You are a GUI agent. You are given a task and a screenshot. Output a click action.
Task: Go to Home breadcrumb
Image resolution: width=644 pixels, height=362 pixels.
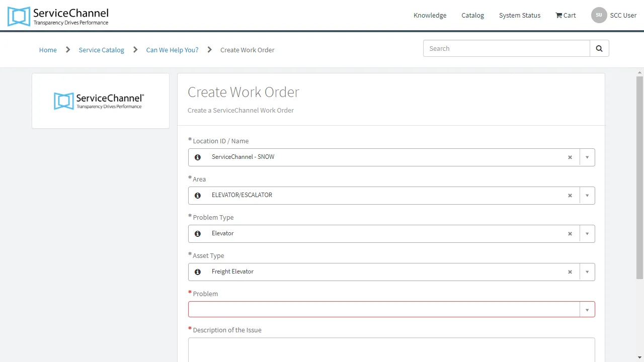tap(48, 50)
